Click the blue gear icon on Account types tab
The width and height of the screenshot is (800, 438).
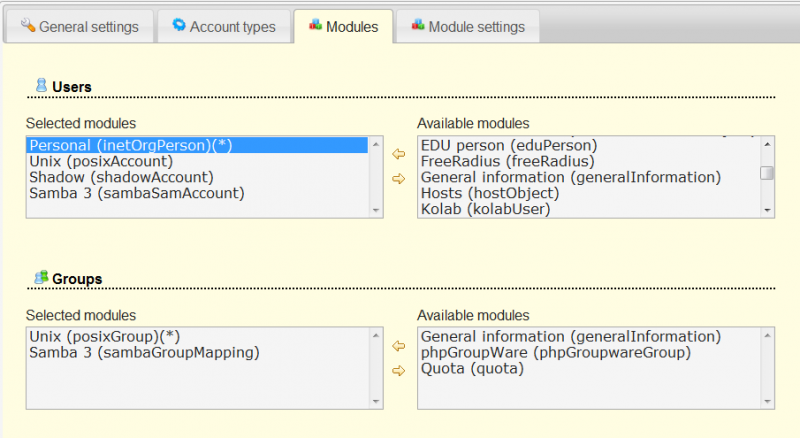179,25
